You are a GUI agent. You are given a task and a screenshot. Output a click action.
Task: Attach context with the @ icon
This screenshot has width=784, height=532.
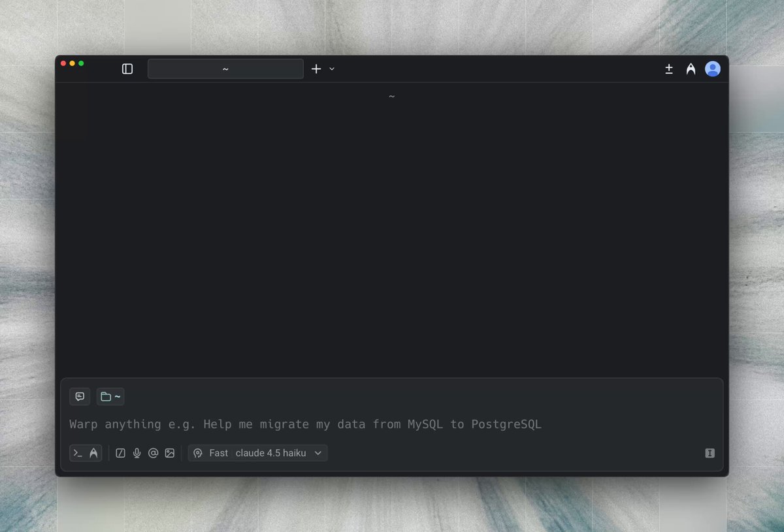click(x=153, y=453)
